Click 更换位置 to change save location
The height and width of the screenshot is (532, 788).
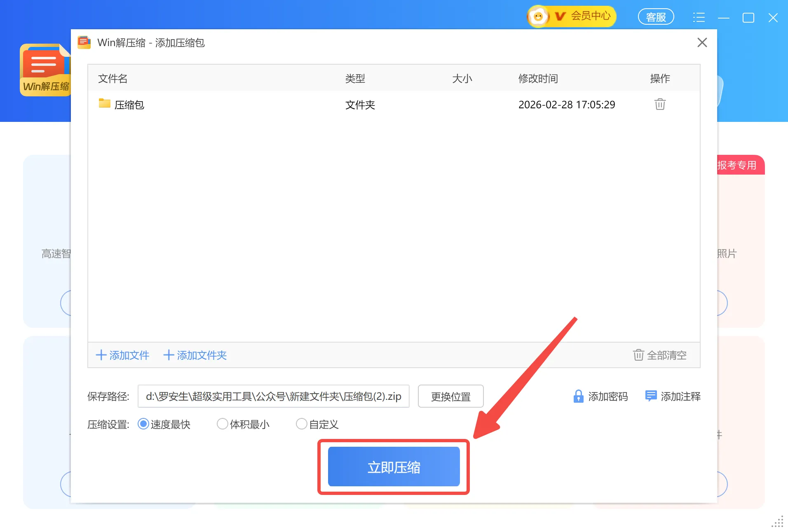coord(450,396)
